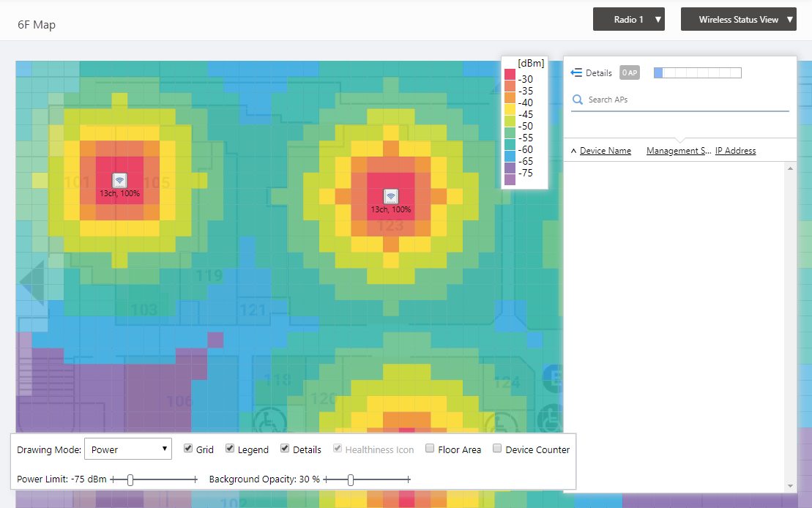Click the Background Opacity slider handle
812x508 pixels.
pyautogui.click(x=351, y=479)
